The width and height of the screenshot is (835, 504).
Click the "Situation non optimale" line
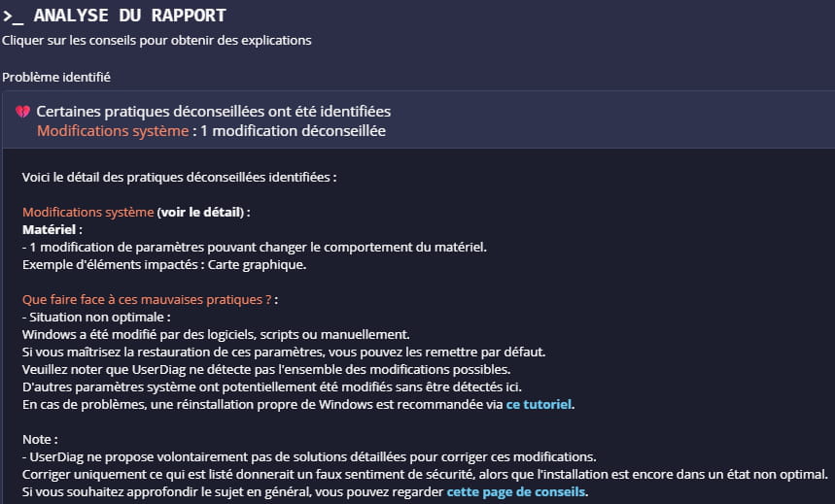pyautogui.click(x=97, y=317)
